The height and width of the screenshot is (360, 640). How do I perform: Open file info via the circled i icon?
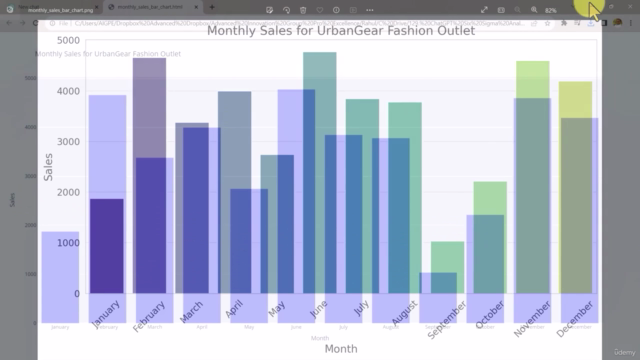[x=336, y=10]
